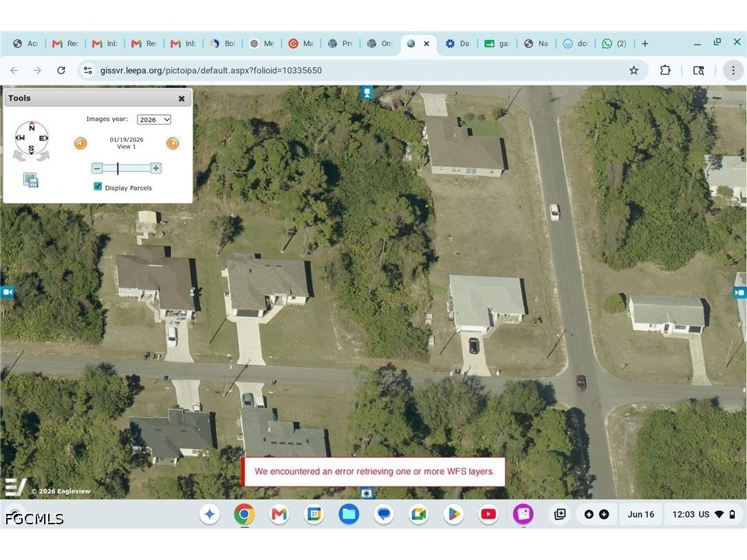Switch to the first 'Acc' tab
This screenshot has height=560, width=747.
[26, 43]
